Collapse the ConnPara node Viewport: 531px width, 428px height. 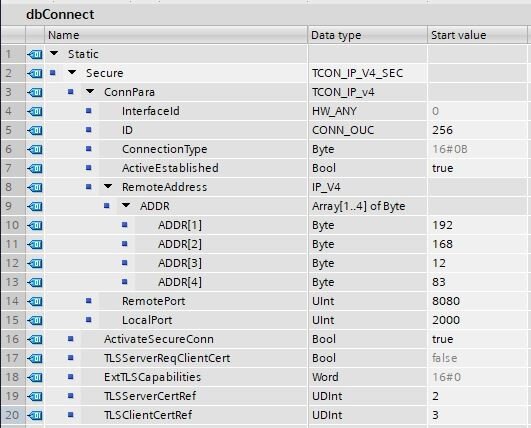[x=90, y=91]
